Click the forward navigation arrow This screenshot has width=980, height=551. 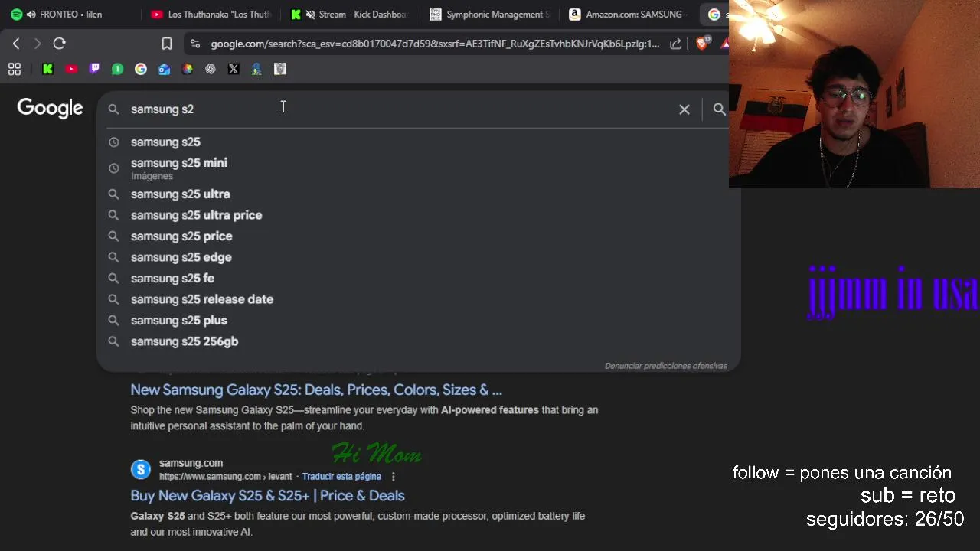click(x=37, y=44)
